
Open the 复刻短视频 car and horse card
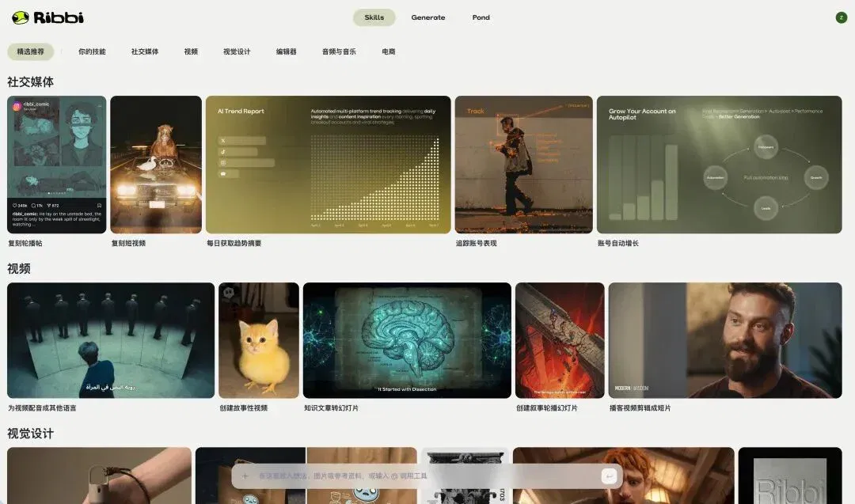click(156, 165)
